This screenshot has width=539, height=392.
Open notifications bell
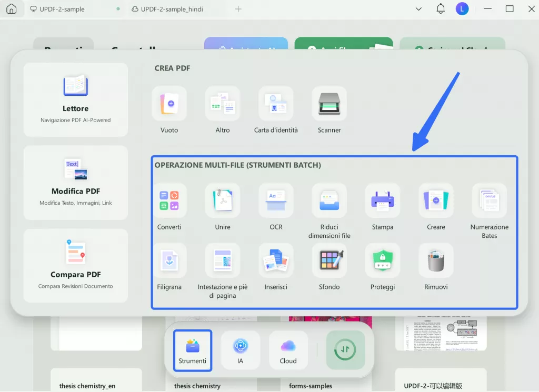click(x=441, y=9)
